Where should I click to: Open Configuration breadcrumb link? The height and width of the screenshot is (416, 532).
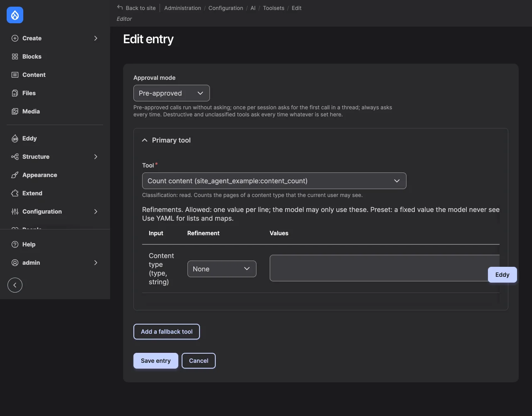click(226, 8)
